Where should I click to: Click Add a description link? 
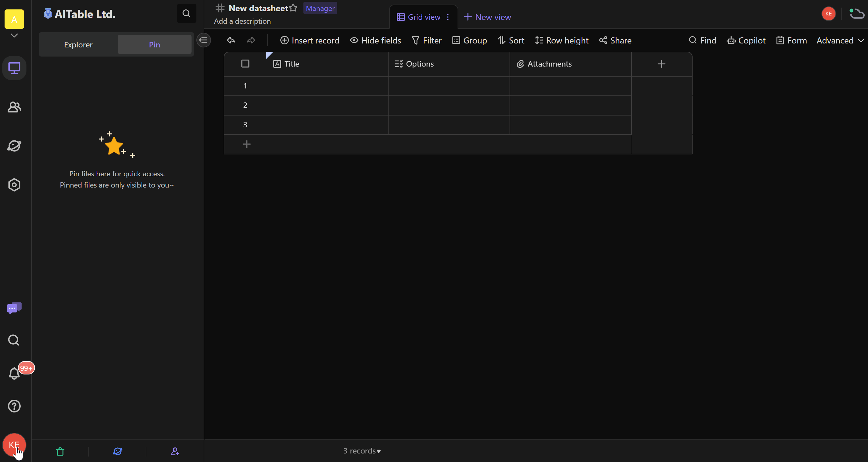(x=242, y=21)
